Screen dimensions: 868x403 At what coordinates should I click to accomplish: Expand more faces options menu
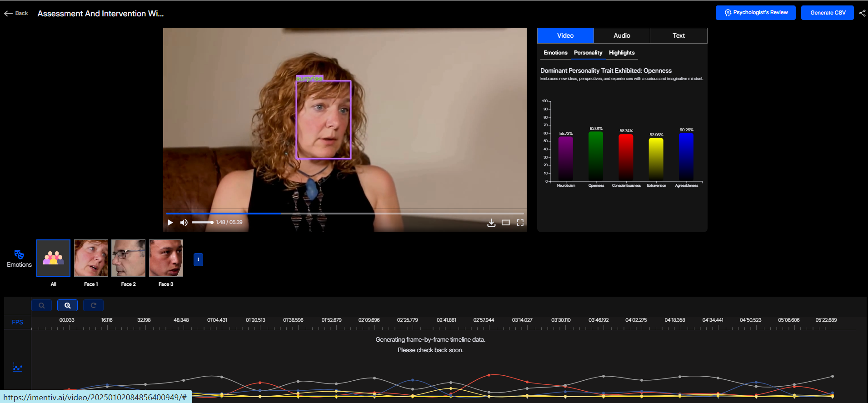[x=198, y=259]
